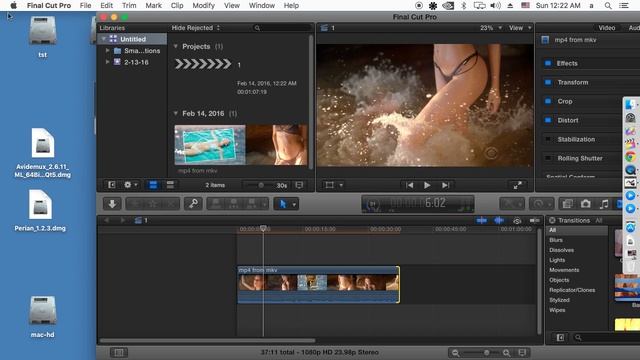Jump to next edit in viewer
640x360 pixels.
445,185
